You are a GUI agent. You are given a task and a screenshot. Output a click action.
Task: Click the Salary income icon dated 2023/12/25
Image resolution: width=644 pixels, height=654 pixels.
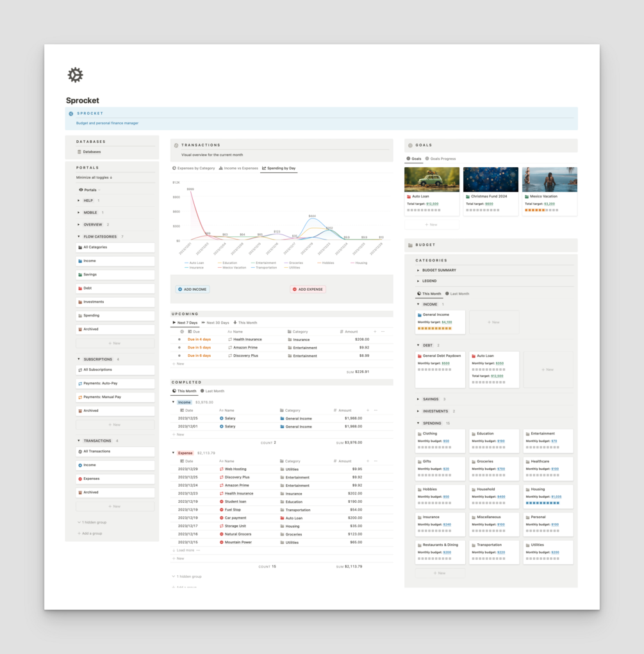pos(222,418)
